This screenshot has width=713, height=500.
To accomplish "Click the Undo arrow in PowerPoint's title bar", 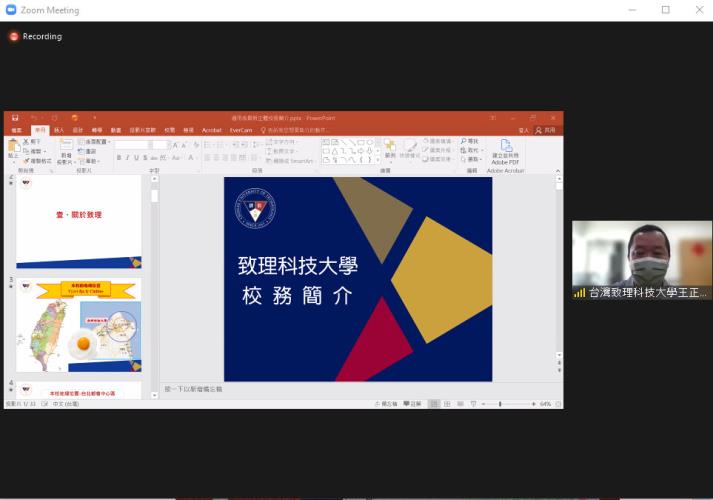I will (x=34, y=118).
